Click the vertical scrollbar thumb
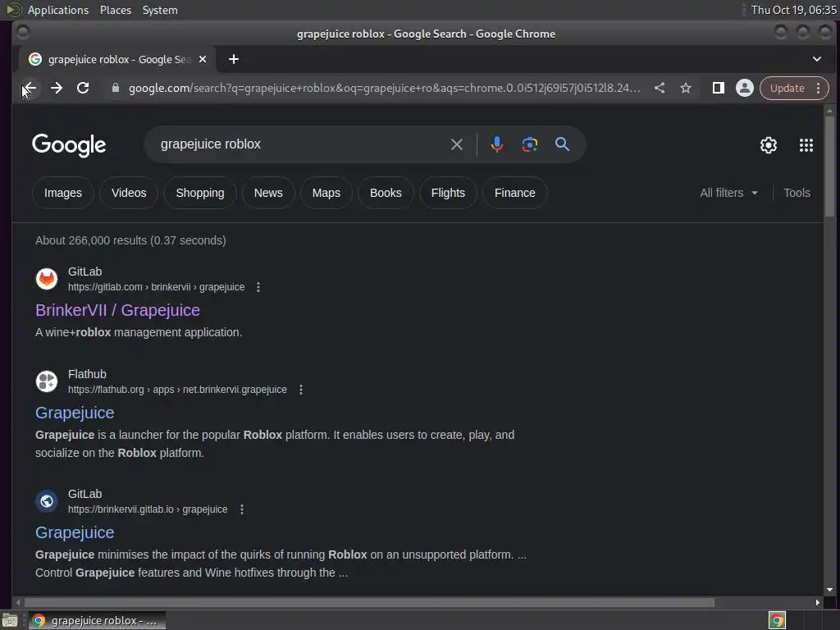 pos(830,167)
